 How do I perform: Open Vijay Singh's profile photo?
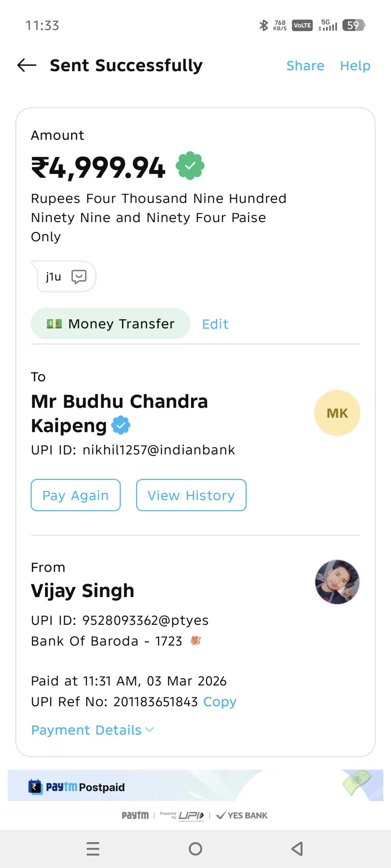click(x=337, y=582)
